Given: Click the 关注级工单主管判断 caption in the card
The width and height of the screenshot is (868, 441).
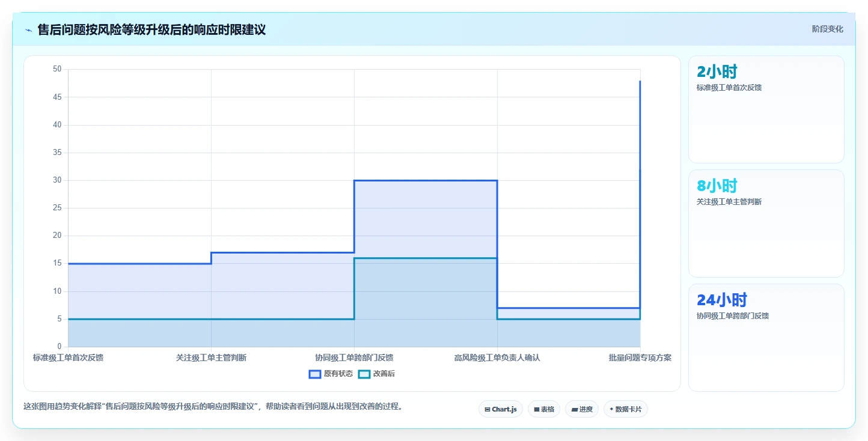Looking at the screenshot, I should pos(729,202).
